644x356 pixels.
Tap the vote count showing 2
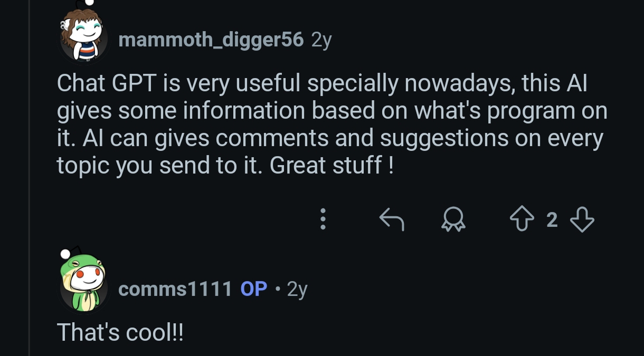[552, 219]
